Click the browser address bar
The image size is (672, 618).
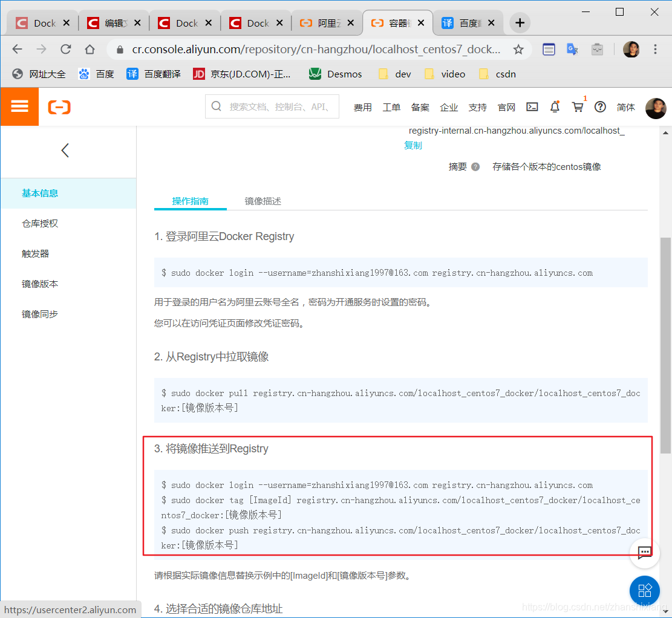click(x=316, y=50)
